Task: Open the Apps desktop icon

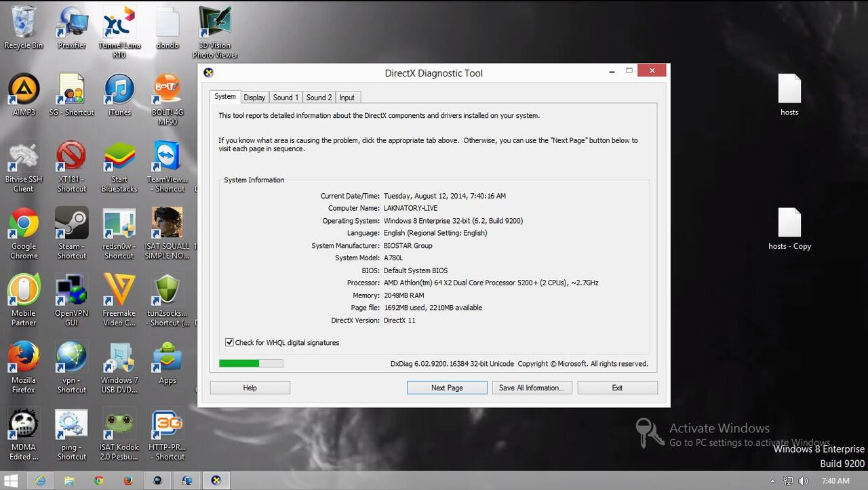Action: click(x=167, y=363)
